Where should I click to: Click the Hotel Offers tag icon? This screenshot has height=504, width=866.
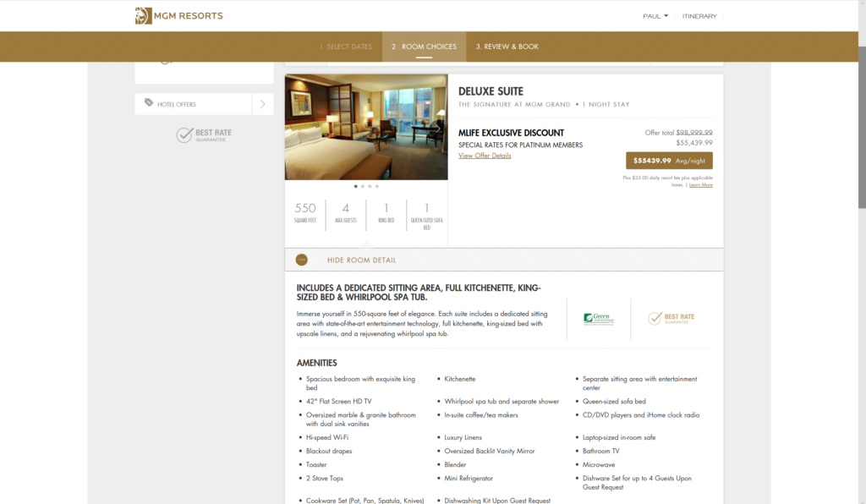pos(149,102)
